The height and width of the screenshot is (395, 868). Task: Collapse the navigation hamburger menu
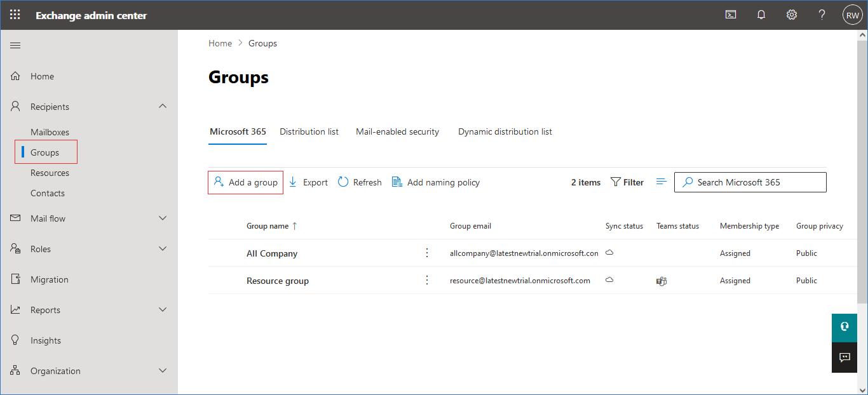click(x=15, y=45)
